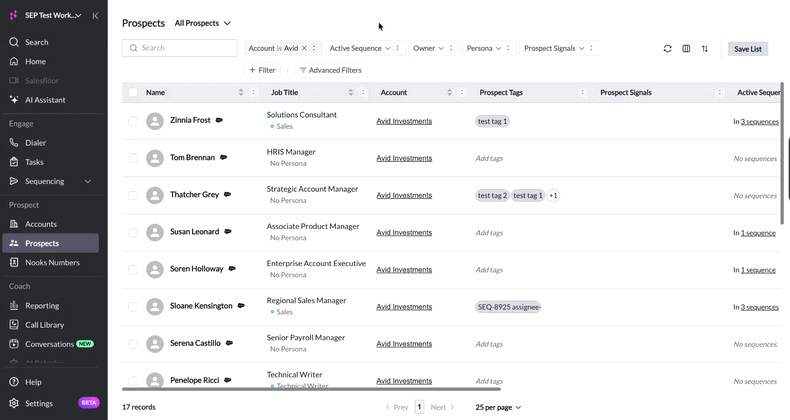Go to the Next page

coord(442,407)
